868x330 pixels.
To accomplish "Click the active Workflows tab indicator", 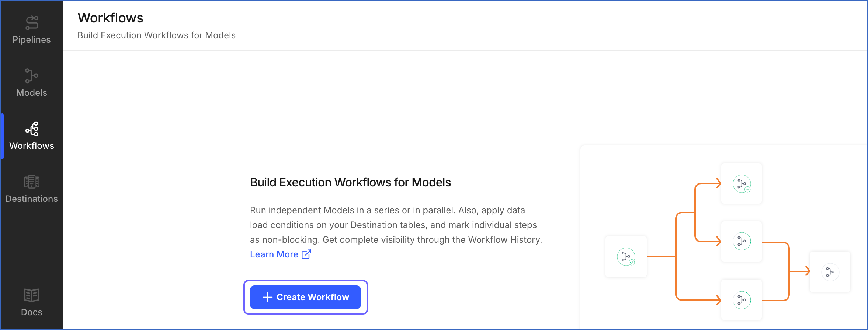I will [1, 136].
